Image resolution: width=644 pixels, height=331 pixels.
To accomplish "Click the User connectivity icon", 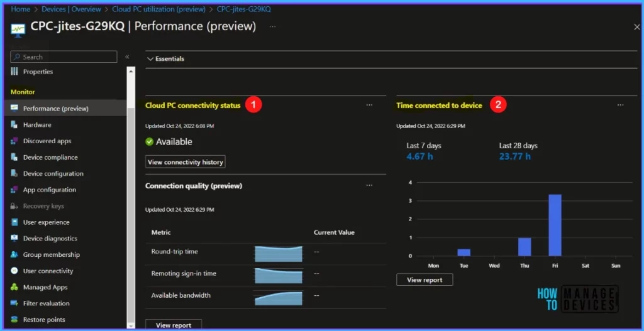I will (x=14, y=271).
